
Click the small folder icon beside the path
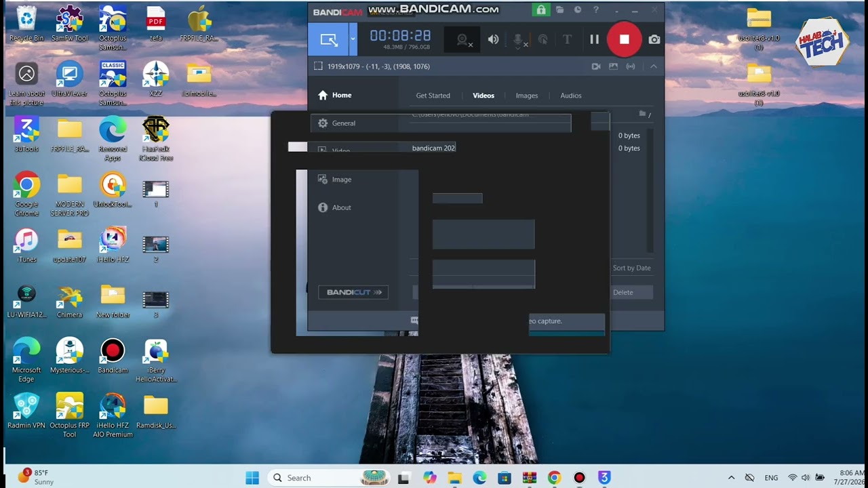[x=642, y=114]
